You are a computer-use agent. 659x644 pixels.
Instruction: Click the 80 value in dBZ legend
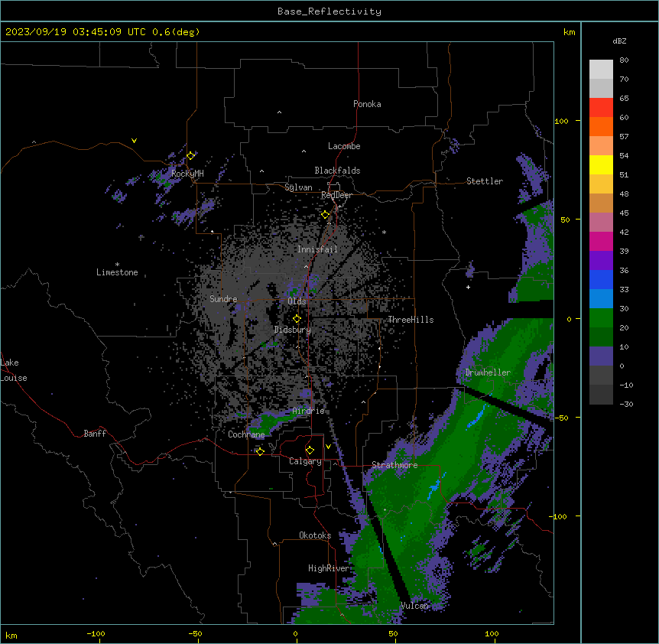pyautogui.click(x=624, y=60)
